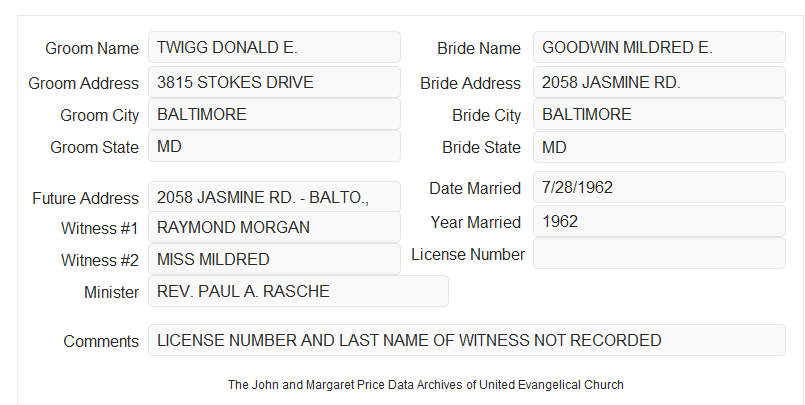The width and height of the screenshot is (805, 405).
Task: Focus the empty License Number field
Action: [659, 253]
